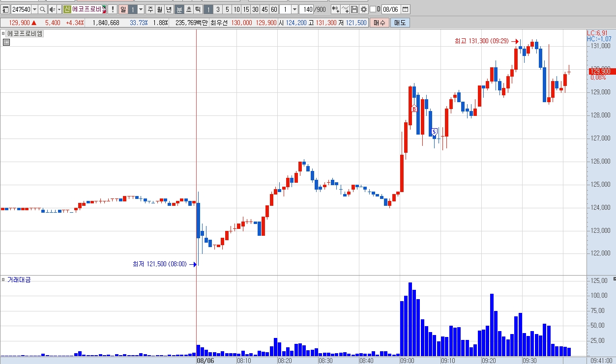This screenshot has width=616, height=364.
Task: Expand the stock code 247540 dropdown
Action: point(34,9)
